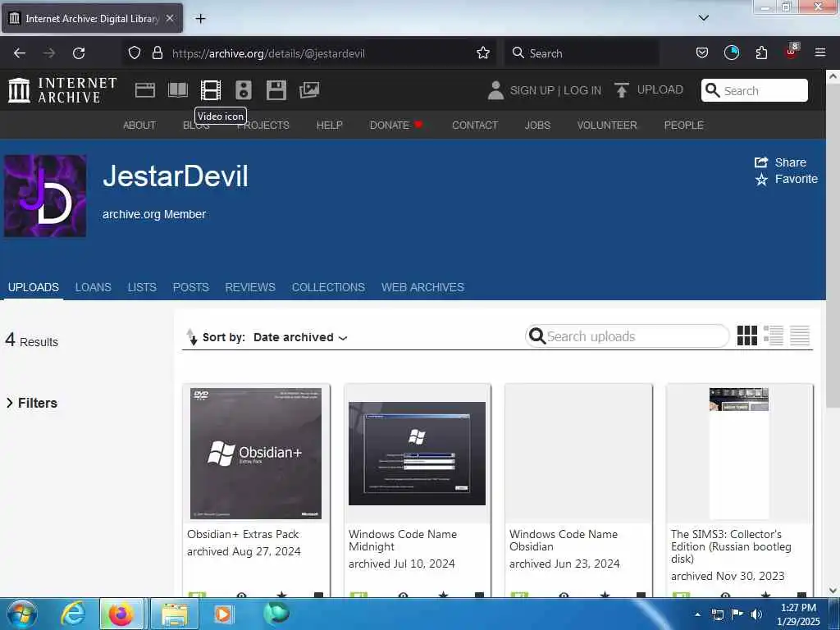Open the Help link
840x630 pixels.
330,125
